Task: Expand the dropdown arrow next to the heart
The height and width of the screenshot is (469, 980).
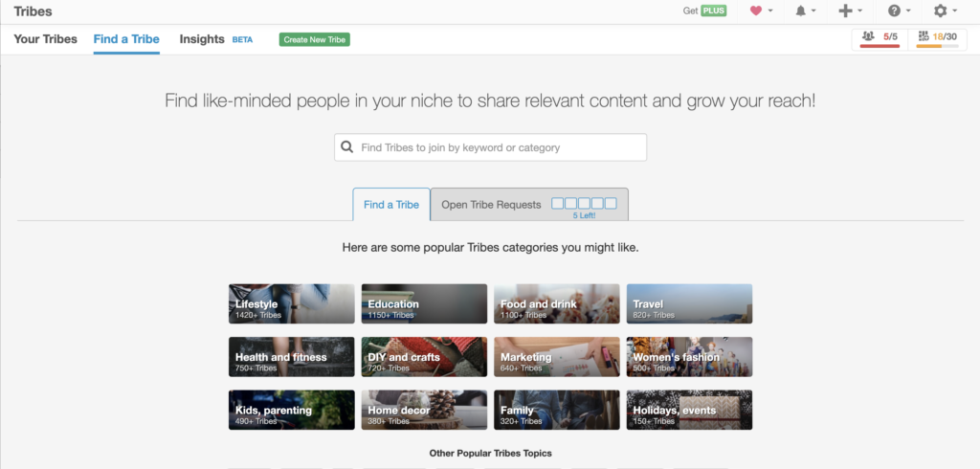Action: click(770, 11)
